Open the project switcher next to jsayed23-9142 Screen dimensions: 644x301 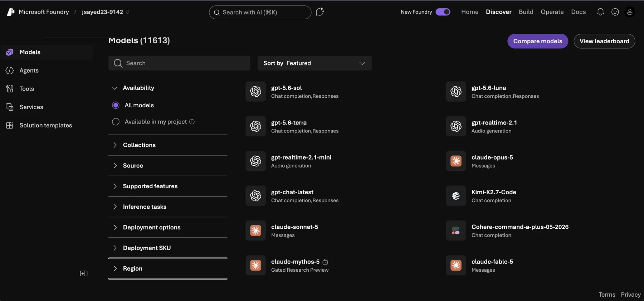coord(128,12)
